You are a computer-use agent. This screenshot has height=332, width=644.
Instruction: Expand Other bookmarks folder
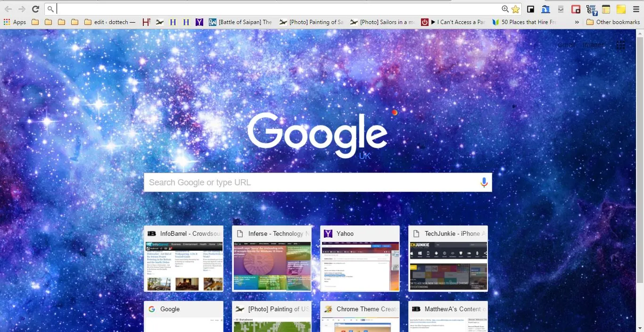point(613,22)
